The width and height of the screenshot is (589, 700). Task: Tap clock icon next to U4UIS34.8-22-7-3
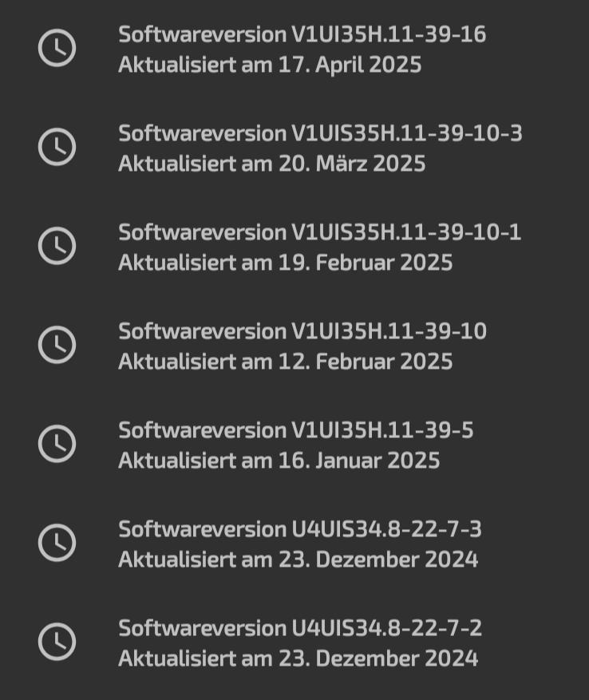click(x=57, y=544)
